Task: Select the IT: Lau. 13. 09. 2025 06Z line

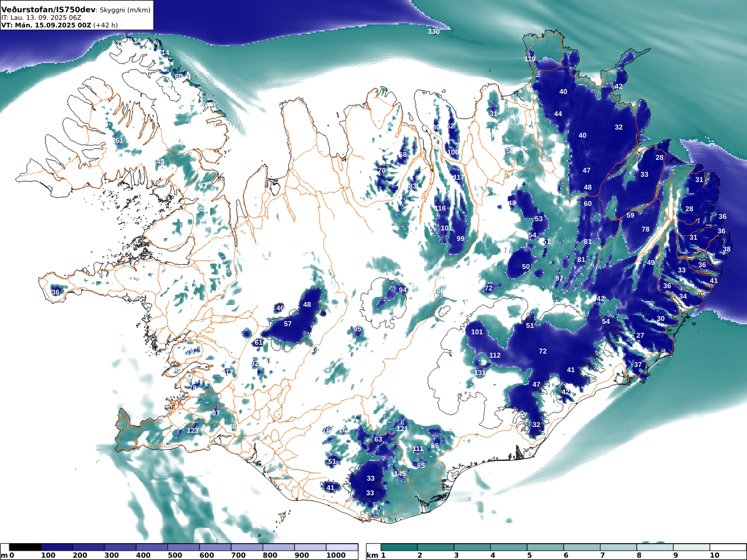Action: [41, 17]
